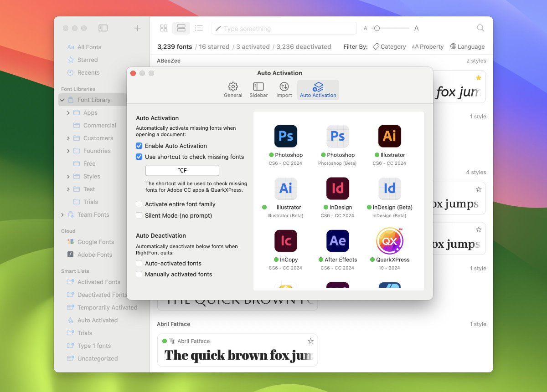
Task: Switch to list view layout
Action: pos(199,28)
